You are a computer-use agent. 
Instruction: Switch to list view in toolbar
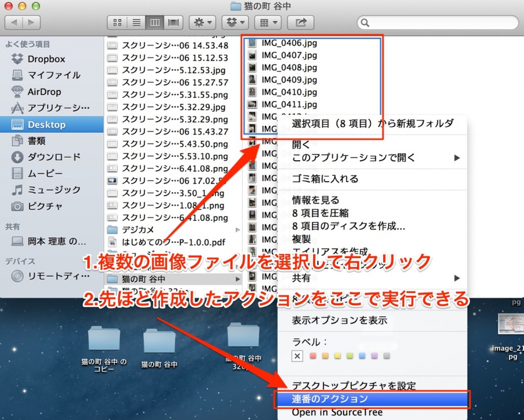click(x=136, y=23)
